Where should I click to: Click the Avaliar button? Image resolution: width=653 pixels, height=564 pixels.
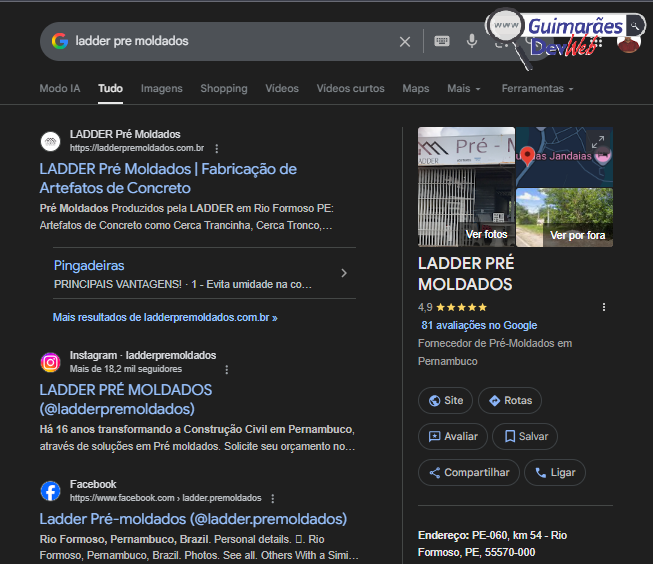453,436
